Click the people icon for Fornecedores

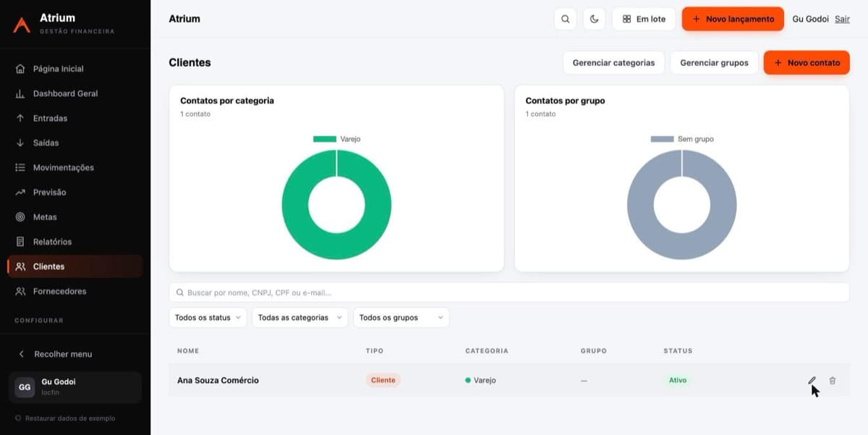[20, 291]
